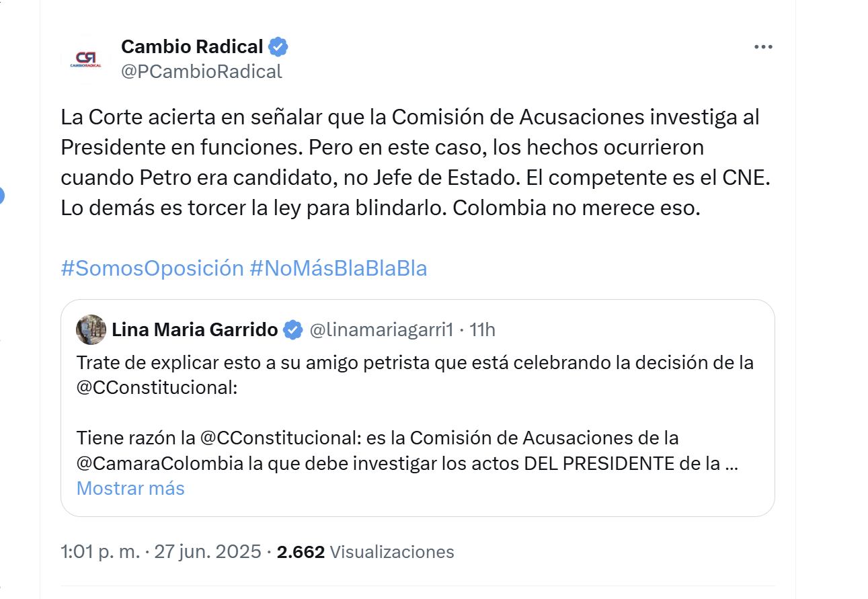Viewport: 868px width, 599px height.
Task: Click the Cambio Radical profile avatar
Action: tap(85, 56)
